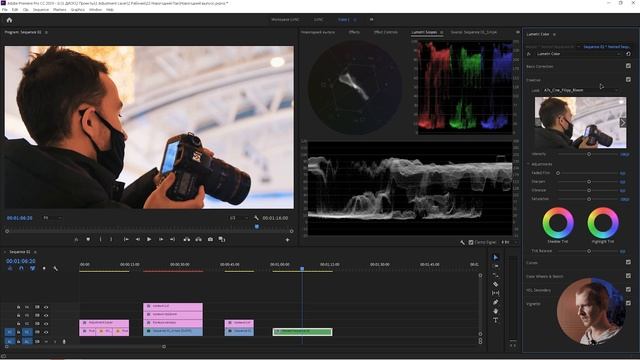Toggle the Creative section checkbox
The width and height of the screenshot is (640, 360).
628,80
